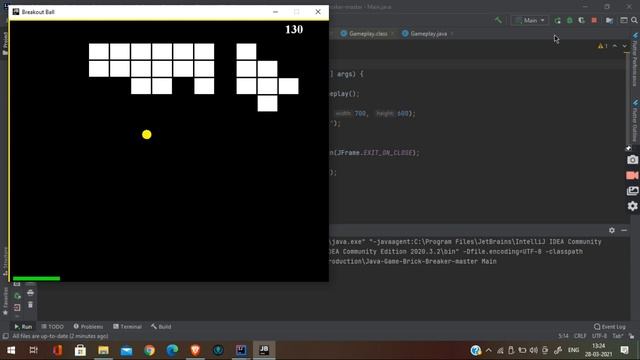The height and width of the screenshot is (360, 640).
Task: Open Brave browser from taskbar
Action: coord(195,350)
